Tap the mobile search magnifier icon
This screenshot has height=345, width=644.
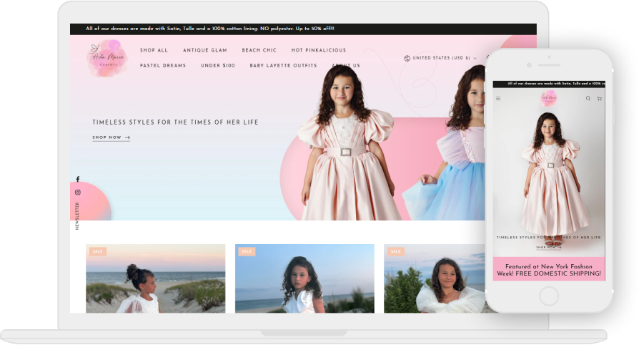588,99
